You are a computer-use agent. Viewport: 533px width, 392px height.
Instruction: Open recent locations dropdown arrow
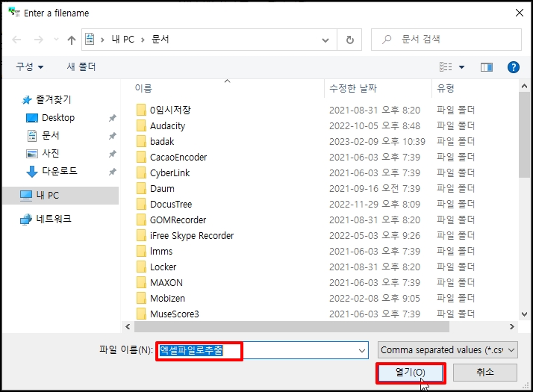[x=56, y=40]
